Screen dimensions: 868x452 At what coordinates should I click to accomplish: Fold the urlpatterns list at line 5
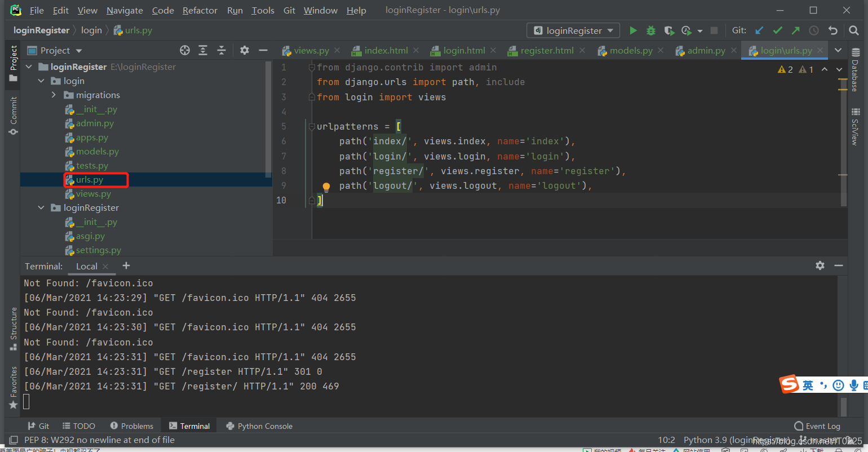pyautogui.click(x=311, y=126)
